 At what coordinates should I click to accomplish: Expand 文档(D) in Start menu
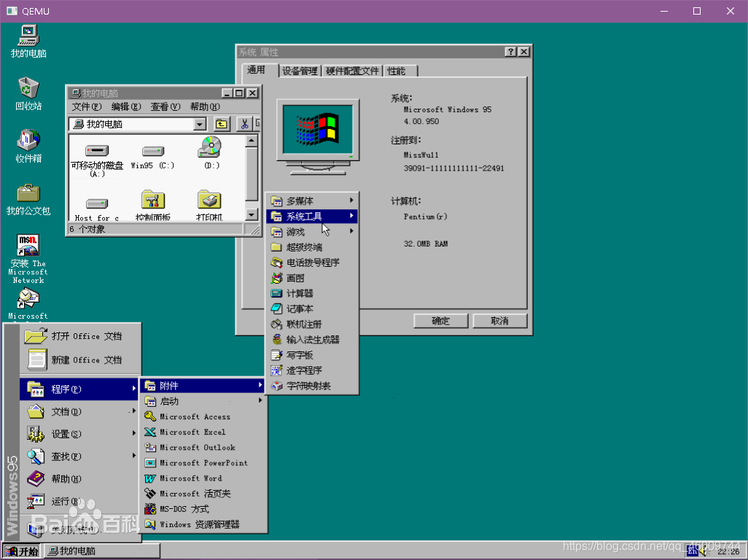pyautogui.click(x=80, y=411)
